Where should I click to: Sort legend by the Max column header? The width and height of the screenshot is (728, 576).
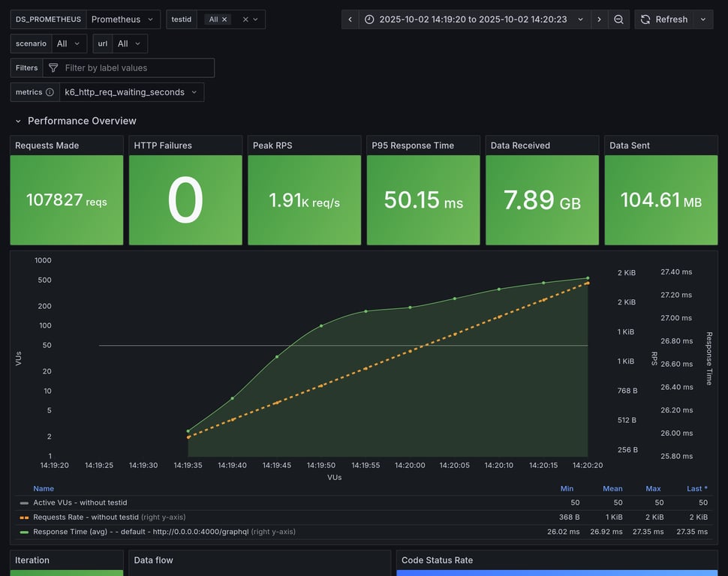pos(653,488)
